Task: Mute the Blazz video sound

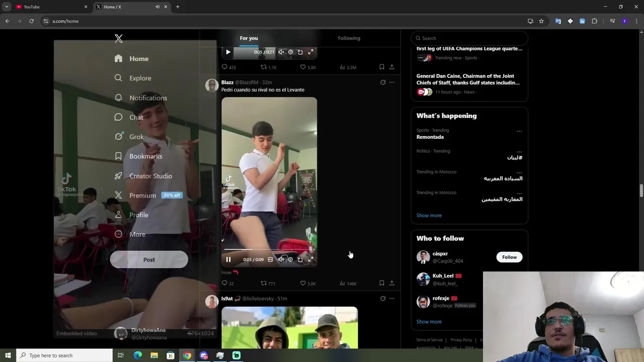Action: [x=281, y=259]
